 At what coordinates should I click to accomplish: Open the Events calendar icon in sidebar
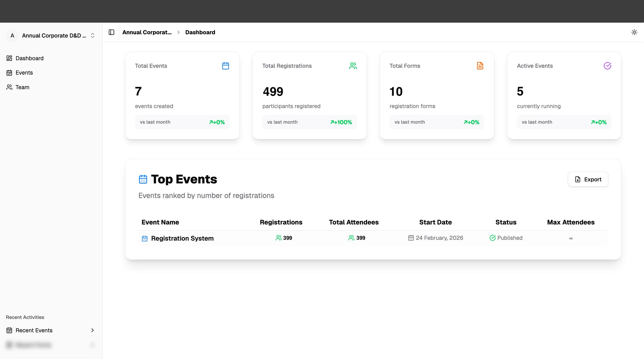pos(9,73)
